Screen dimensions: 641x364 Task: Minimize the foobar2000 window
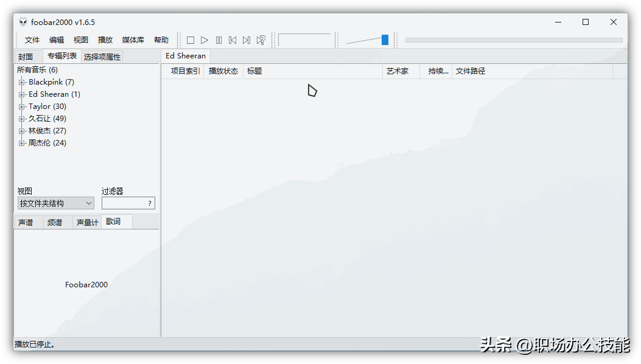(x=558, y=22)
